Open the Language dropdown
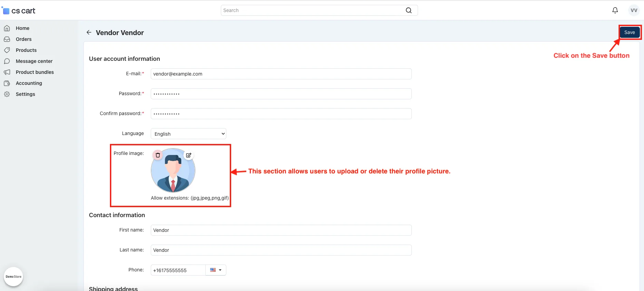 pyautogui.click(x=189, y=134)
